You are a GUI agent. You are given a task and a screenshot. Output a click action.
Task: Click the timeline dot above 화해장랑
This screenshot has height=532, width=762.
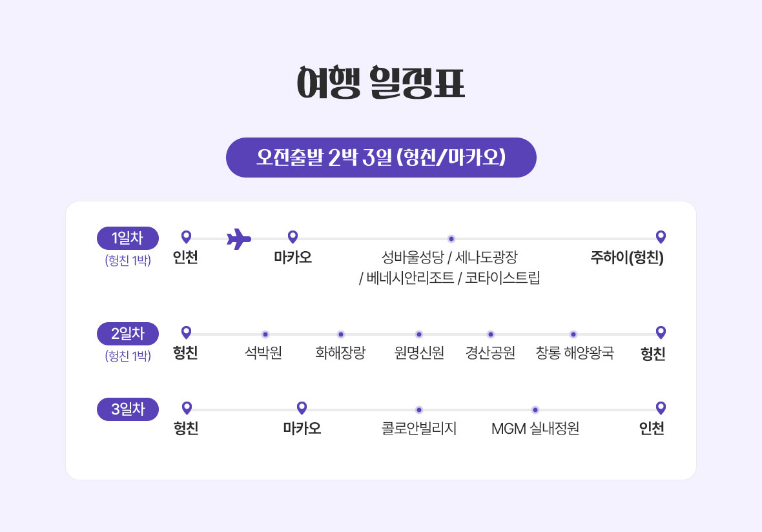(x=341, y=334)
